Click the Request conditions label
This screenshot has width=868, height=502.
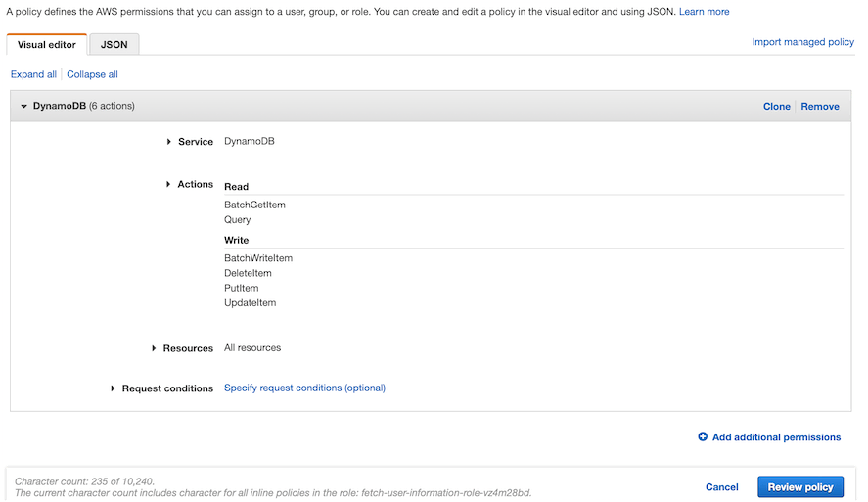pos(167,388)
